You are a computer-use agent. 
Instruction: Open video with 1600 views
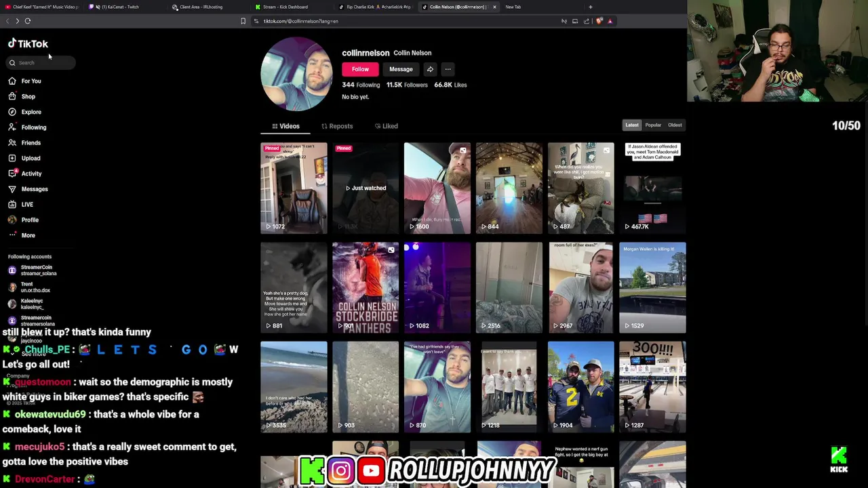[x=437, y=188]
